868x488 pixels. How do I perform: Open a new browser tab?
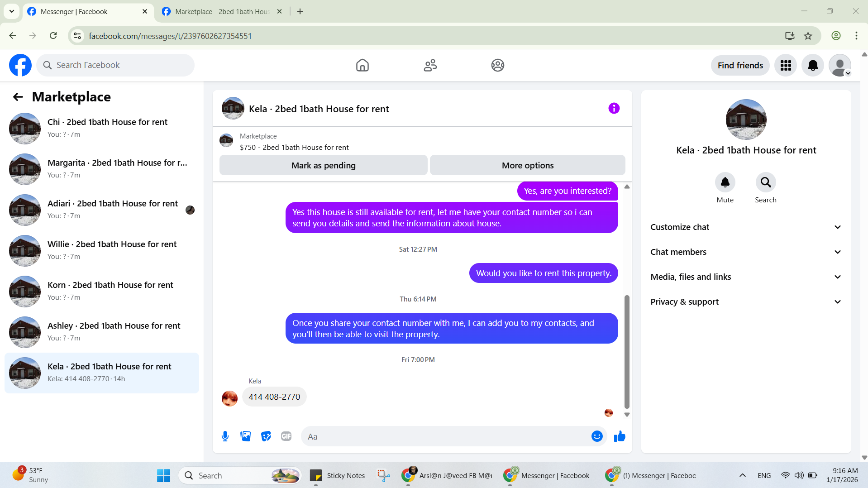[x=300, y=11]
